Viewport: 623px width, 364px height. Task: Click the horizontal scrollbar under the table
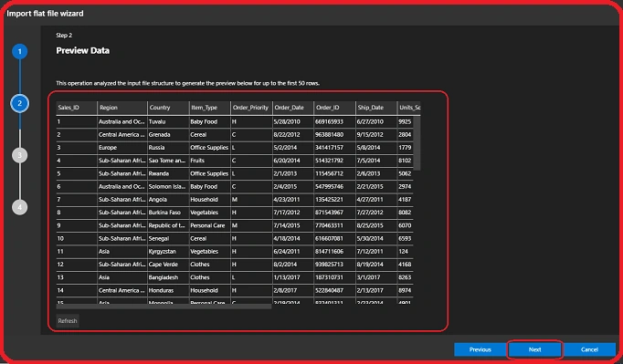point(164,307)
